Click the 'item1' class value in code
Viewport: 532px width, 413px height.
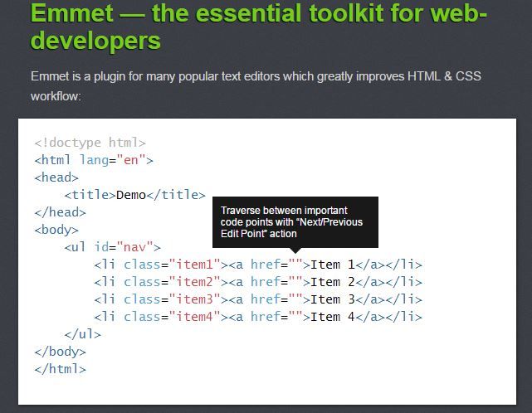[194, 265]
